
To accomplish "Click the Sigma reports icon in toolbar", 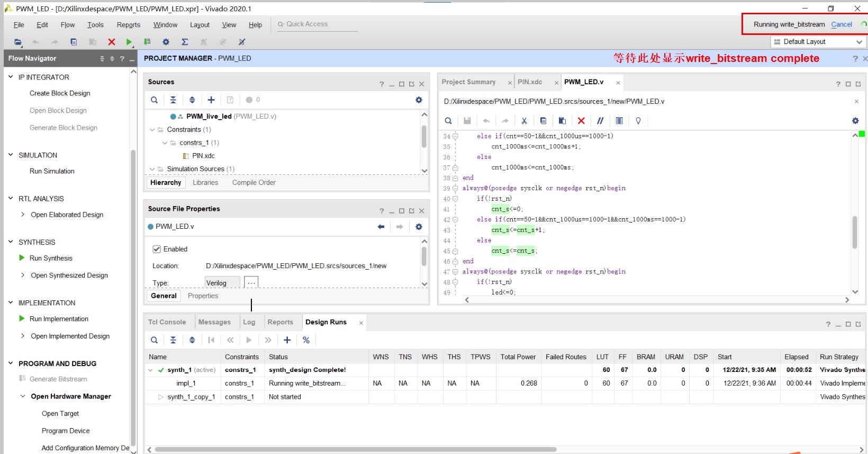I will [185, 42].
